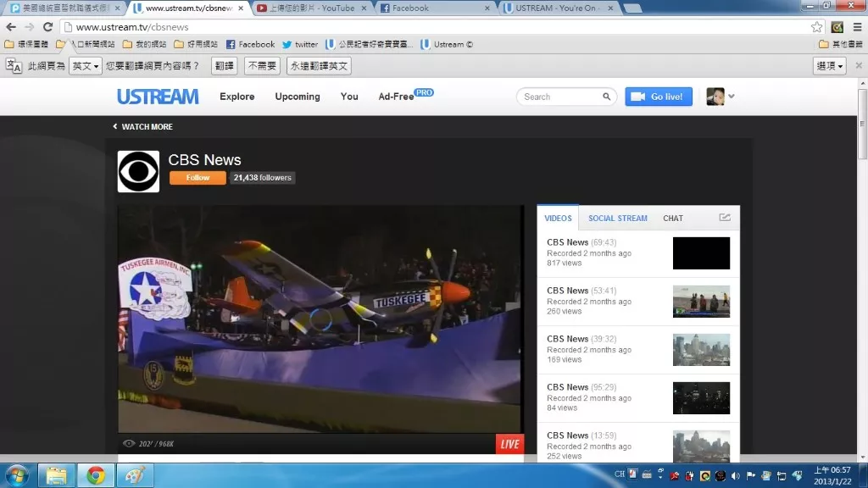Click the 翻譯 translate button

(x=224, y=66)
